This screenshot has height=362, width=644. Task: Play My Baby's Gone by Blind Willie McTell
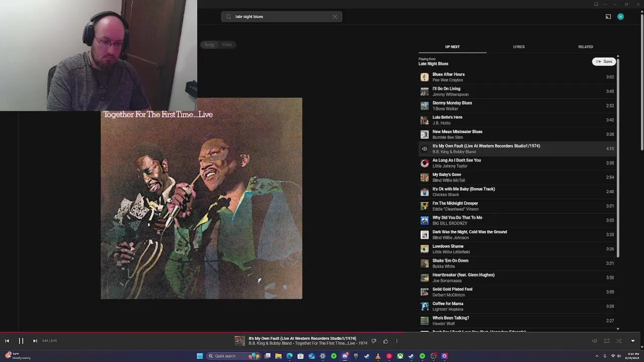tap(517, 177)
